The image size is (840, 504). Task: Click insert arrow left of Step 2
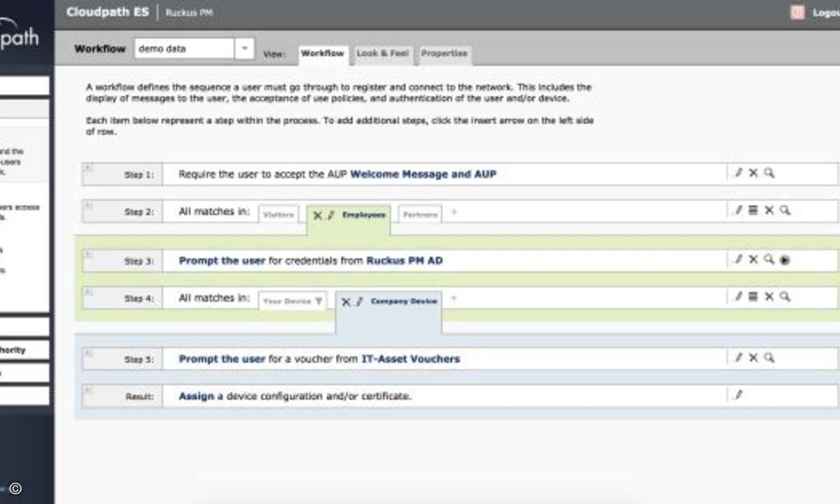(x=87, y=205)
